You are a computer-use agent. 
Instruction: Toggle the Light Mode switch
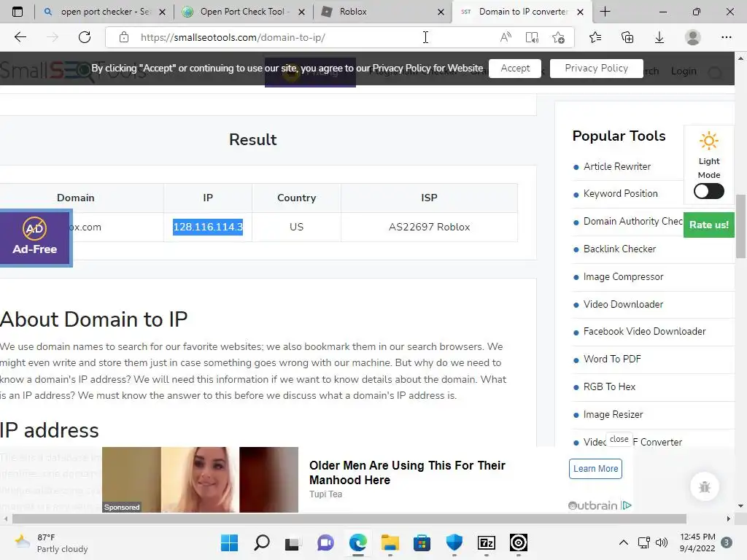pyautogui.click(x=709, y=192)
